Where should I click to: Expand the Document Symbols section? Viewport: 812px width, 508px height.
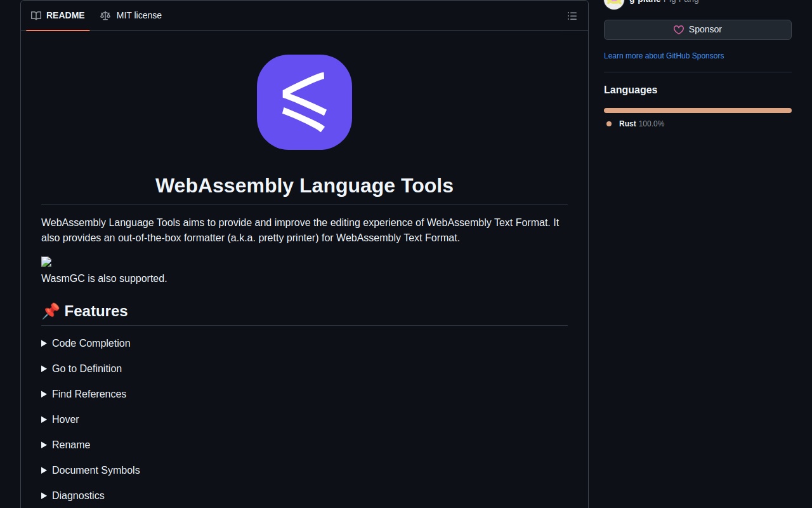pos(96,470)
